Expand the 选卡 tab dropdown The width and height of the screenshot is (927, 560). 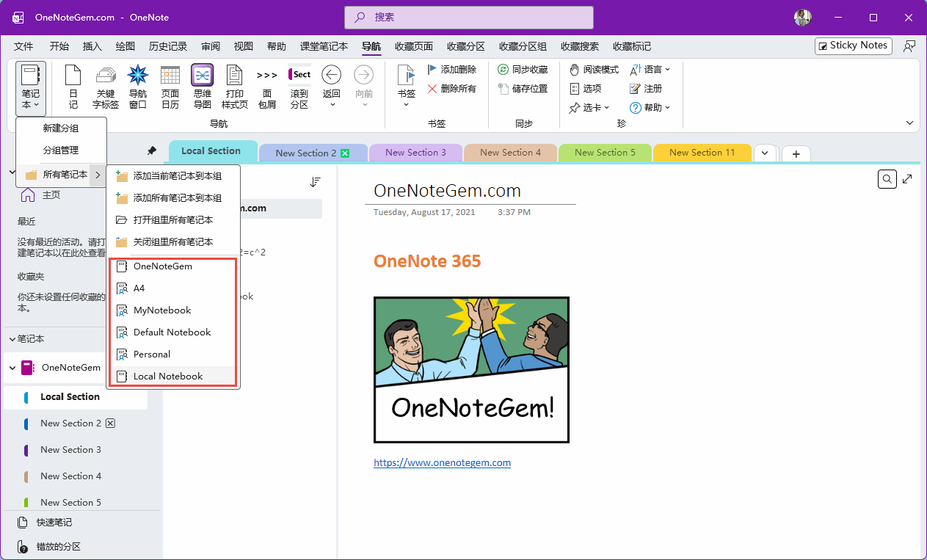[x=589, y=108]
